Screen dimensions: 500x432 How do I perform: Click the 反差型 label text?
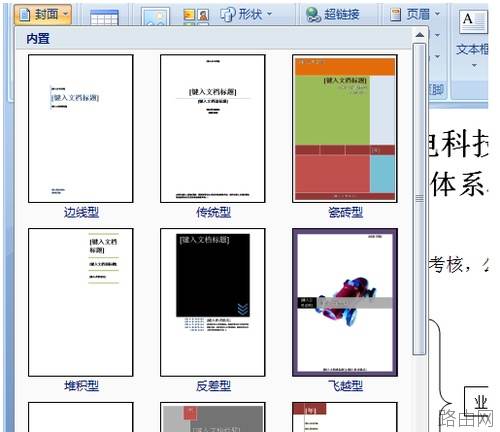coord(213,386)
